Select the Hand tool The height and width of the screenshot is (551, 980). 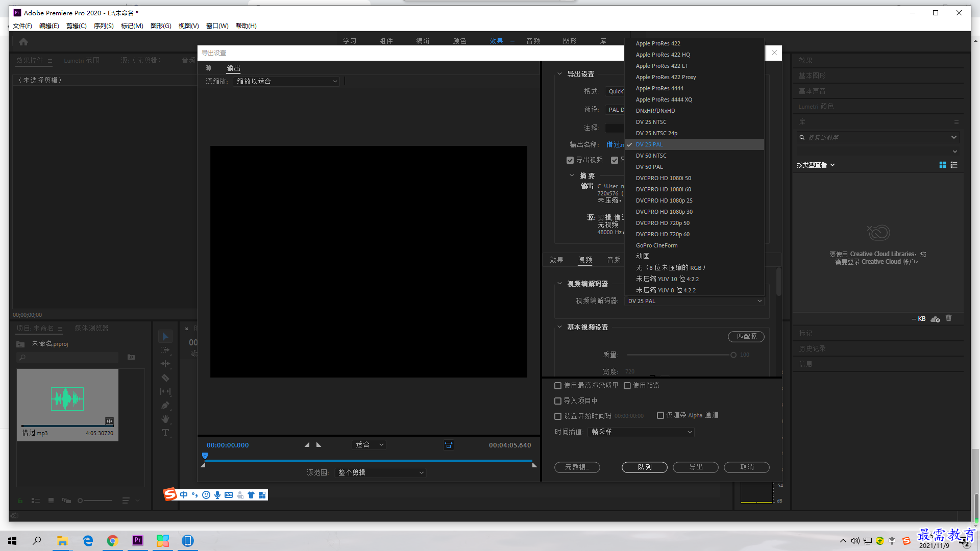point(165,419)
